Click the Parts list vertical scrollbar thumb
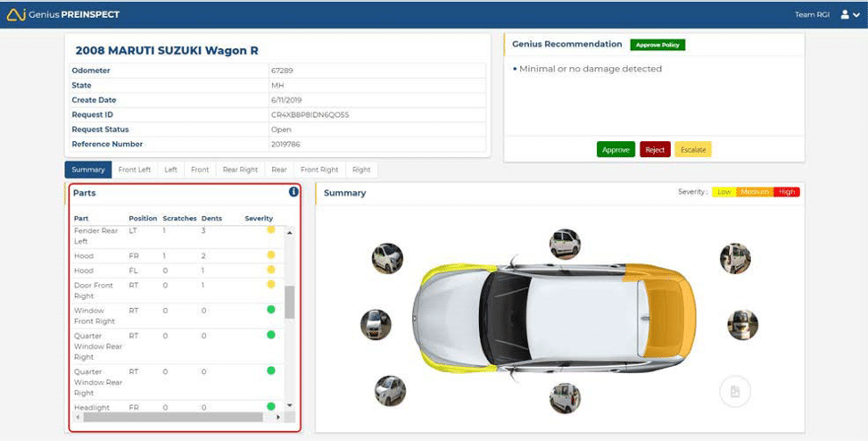The width and height of the screenshot is (868, 441). [x=290, y=302]
